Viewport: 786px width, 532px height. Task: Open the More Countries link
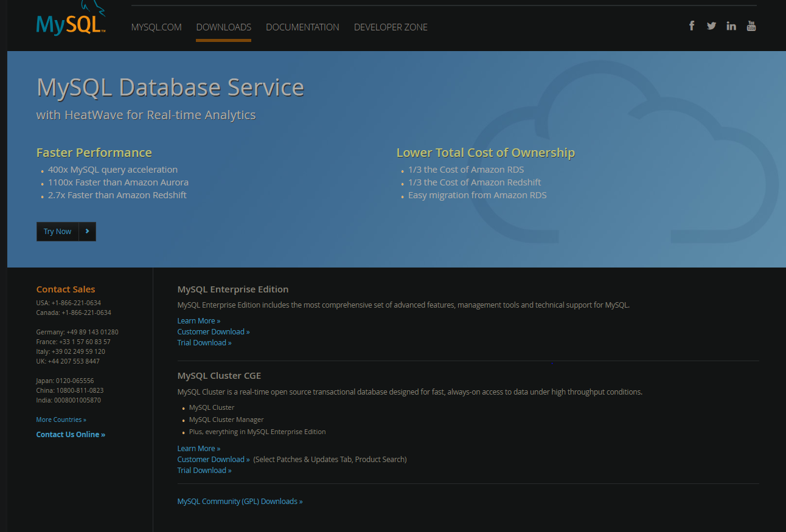pos(61,420)
